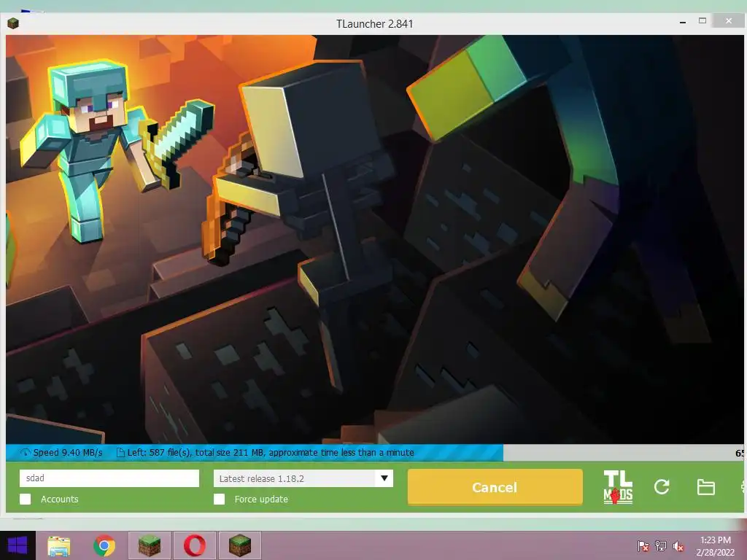Close the TLauncher window
Viewport: 747px width, 560px height.
coord(729,20)
